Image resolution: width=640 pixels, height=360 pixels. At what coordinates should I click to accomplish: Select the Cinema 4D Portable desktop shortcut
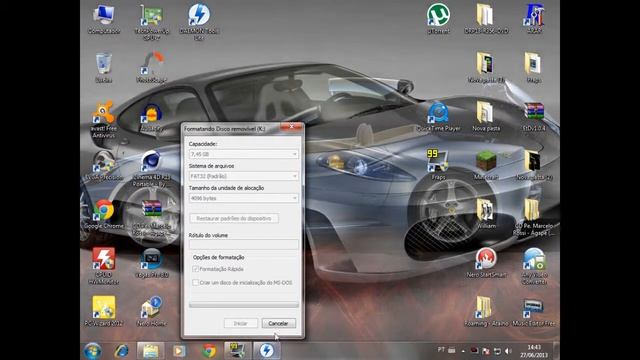pyautogui.click(x=151, y=168)
